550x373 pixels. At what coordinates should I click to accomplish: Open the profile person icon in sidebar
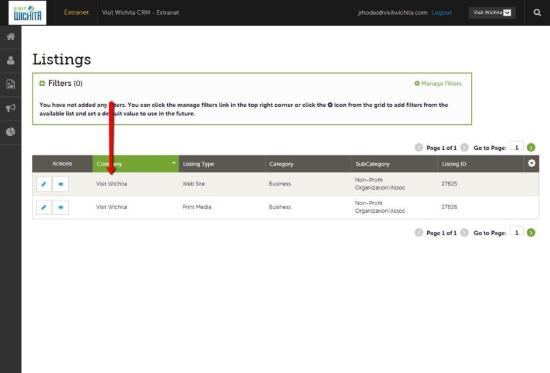click(11, 60)
